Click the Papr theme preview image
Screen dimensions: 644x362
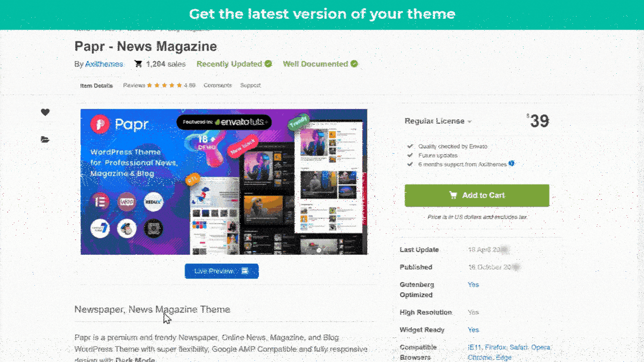click(224, 182)
